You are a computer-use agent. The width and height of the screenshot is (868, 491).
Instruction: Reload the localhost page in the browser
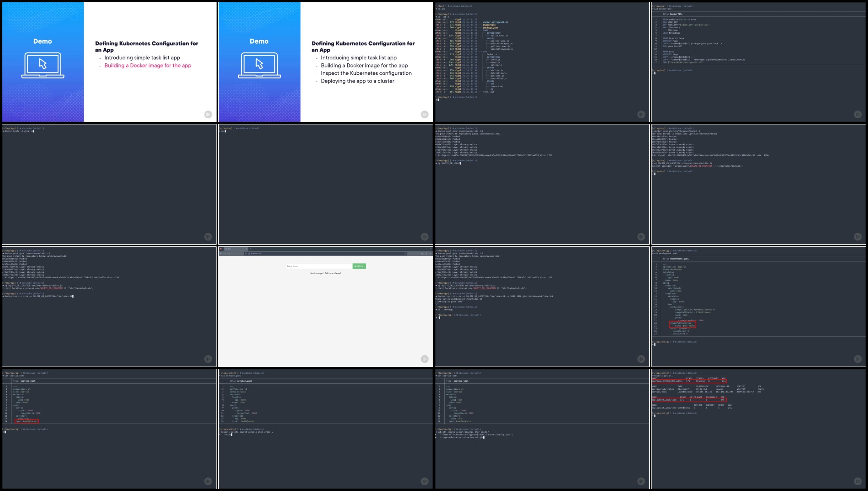click(x=229, y=254)
